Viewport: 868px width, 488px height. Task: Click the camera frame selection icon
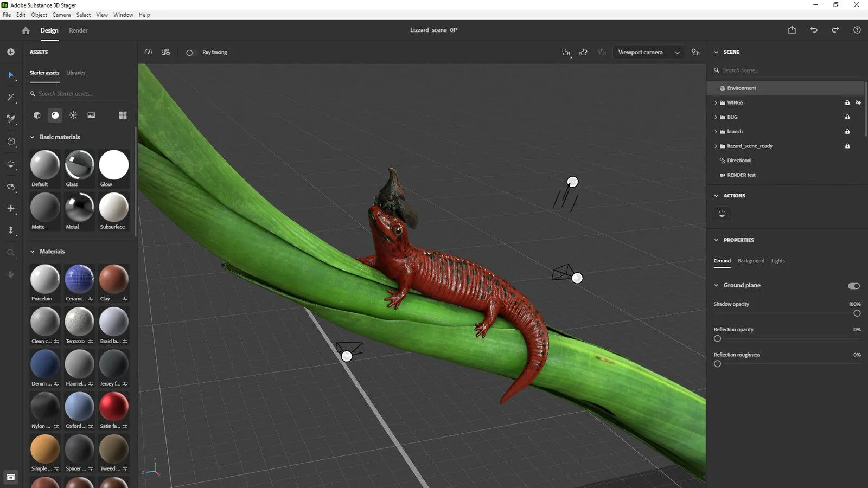pos(566,52)
